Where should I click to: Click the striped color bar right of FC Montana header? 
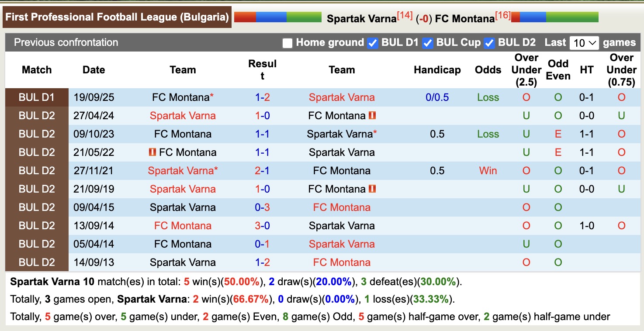click(x=555, y=17)
